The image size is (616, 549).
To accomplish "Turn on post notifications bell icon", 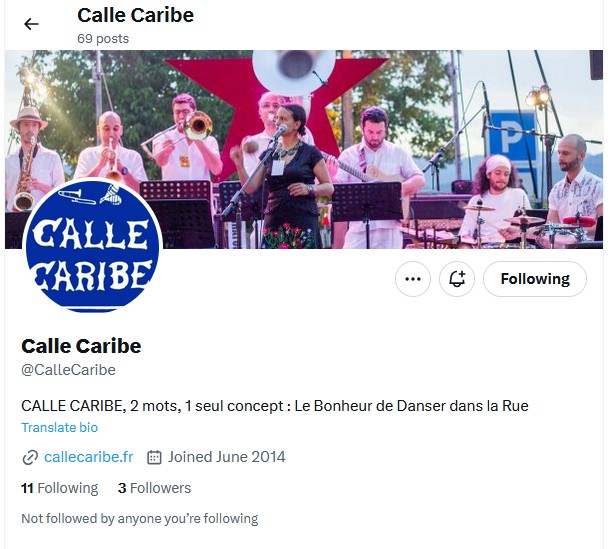I will coord(457,279).
